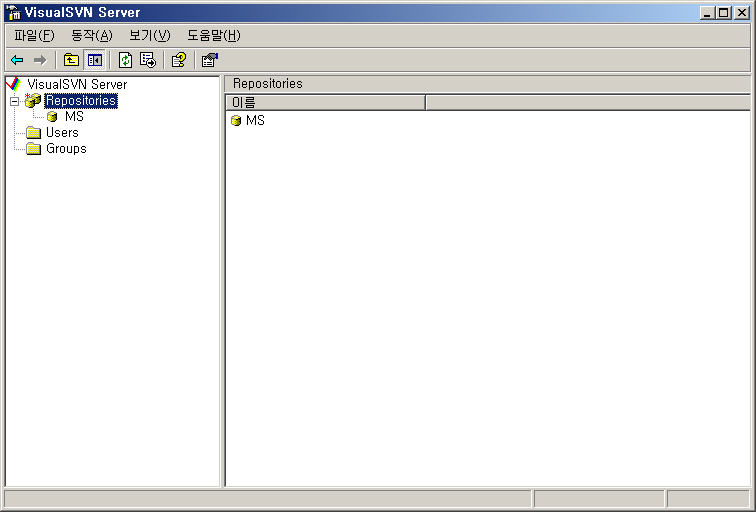Select Repositories in the tree
Image resolution: width=756 pixels, height=512 pixels.
tap(81, 100)
